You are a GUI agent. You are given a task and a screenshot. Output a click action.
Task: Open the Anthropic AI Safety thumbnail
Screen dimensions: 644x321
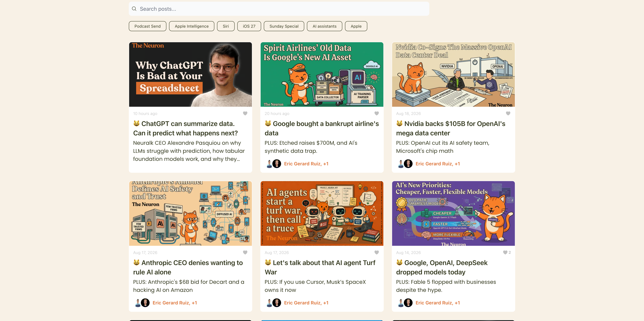[191, 213]
